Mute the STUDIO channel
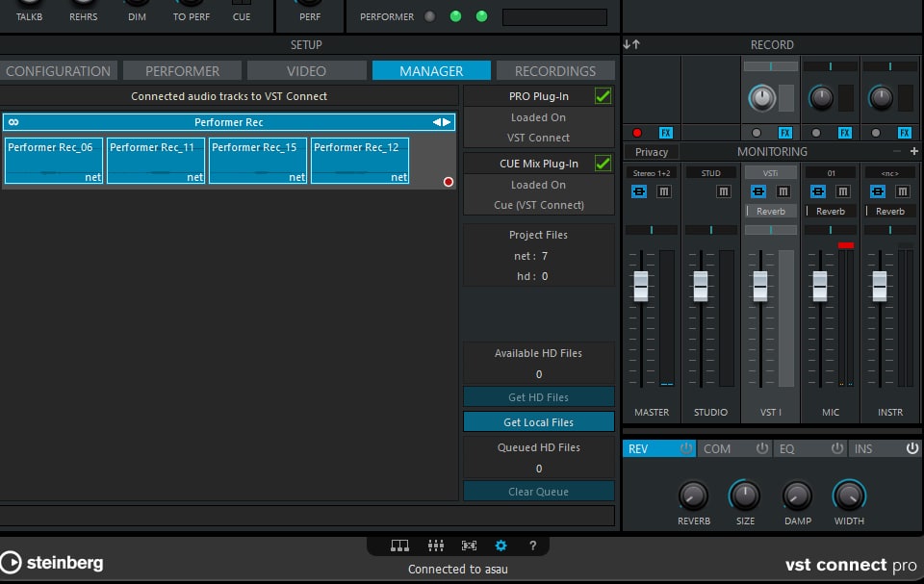The width and height of the screenshot is (924, 584). click(724, 191)
